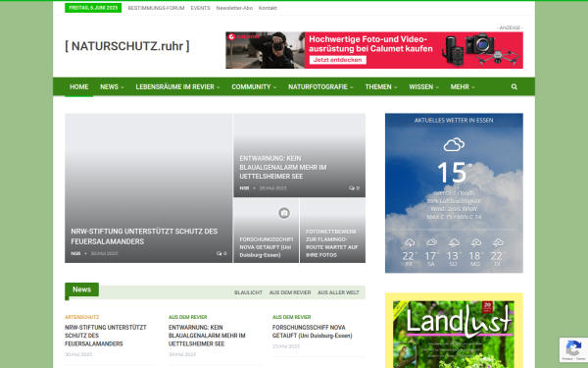Click the NATURSCHUTZ.ruhr site logo
588x368 pixels.
127,46
